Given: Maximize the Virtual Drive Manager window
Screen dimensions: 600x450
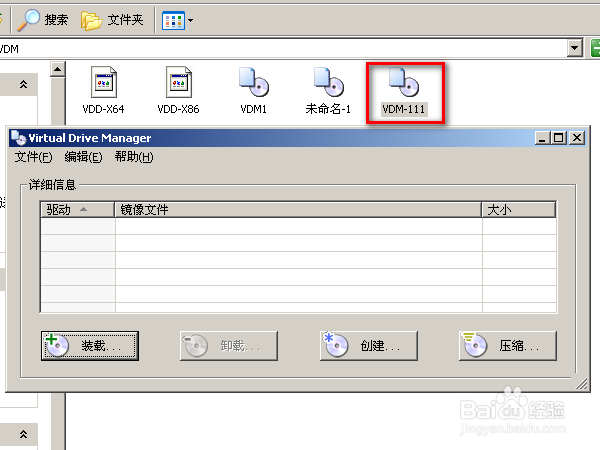Looking at the screenshot, I should pos(559,138).
